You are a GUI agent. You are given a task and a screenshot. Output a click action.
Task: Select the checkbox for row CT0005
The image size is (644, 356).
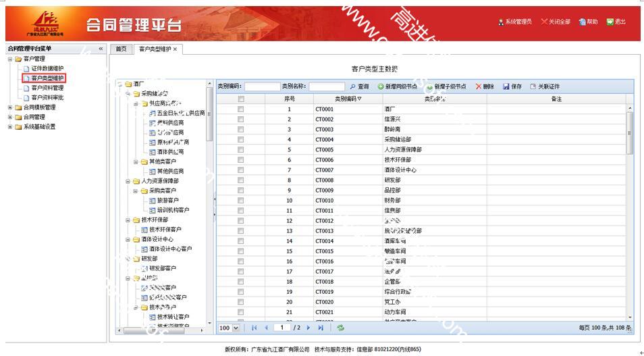click(240, 149)
